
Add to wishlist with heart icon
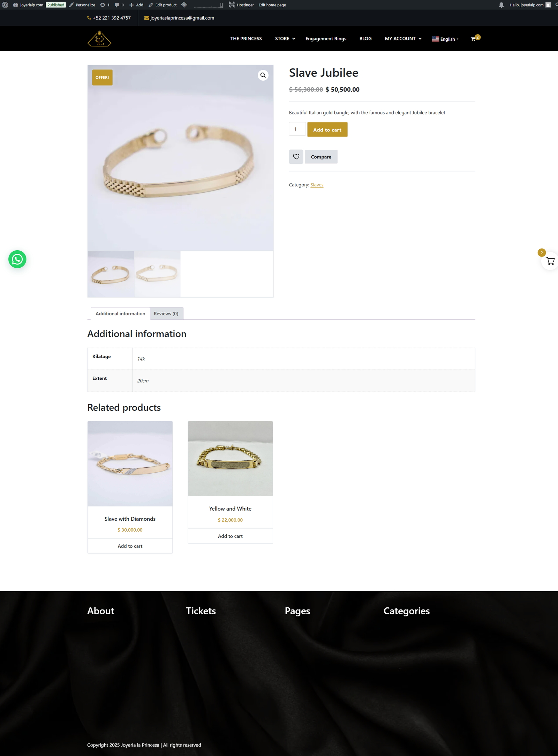pyautogui.click(x=296, y=157)
